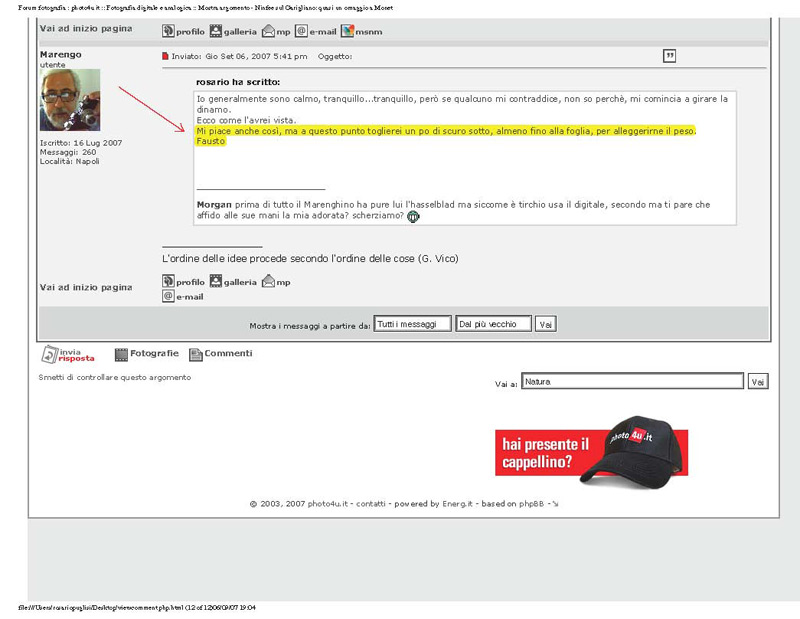Expand the 'Dal più vecchio' sort dropdown
The width and height of the screenshot is (800, 619).
tap(493, 324)
